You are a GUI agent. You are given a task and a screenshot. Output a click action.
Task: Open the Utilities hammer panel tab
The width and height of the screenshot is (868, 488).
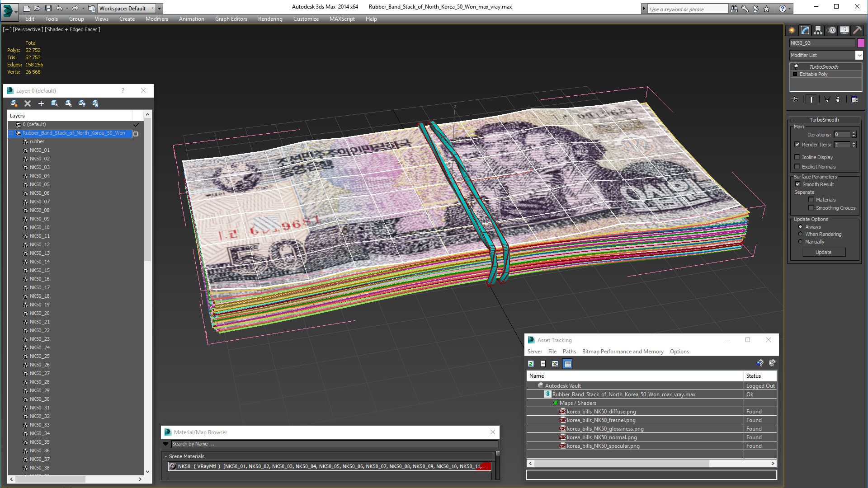857,30
